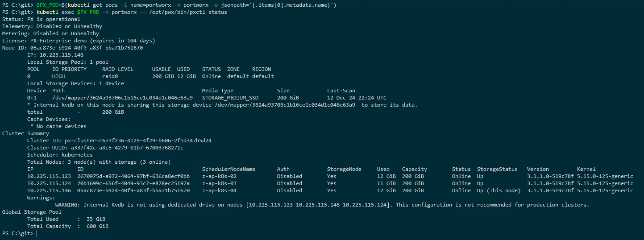
Task: Click the Total Used 35 GiB line
Action: pos(66,219)
